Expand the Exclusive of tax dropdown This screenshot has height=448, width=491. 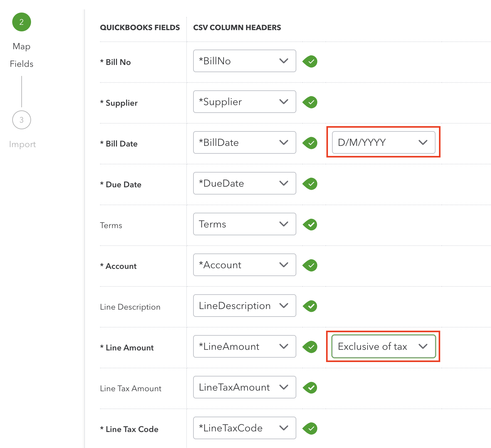383,346
